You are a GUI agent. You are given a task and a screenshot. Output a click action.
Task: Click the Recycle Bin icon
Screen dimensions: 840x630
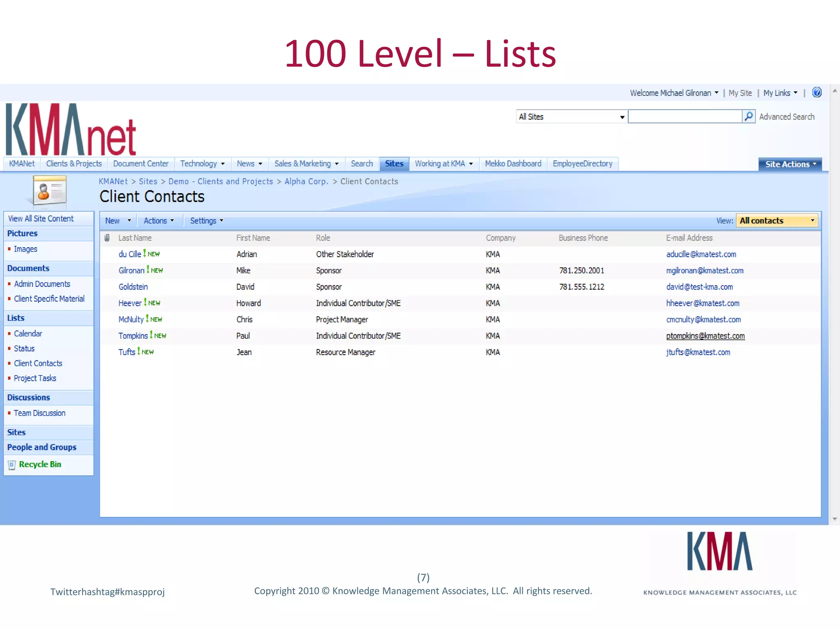coord(12,465)
